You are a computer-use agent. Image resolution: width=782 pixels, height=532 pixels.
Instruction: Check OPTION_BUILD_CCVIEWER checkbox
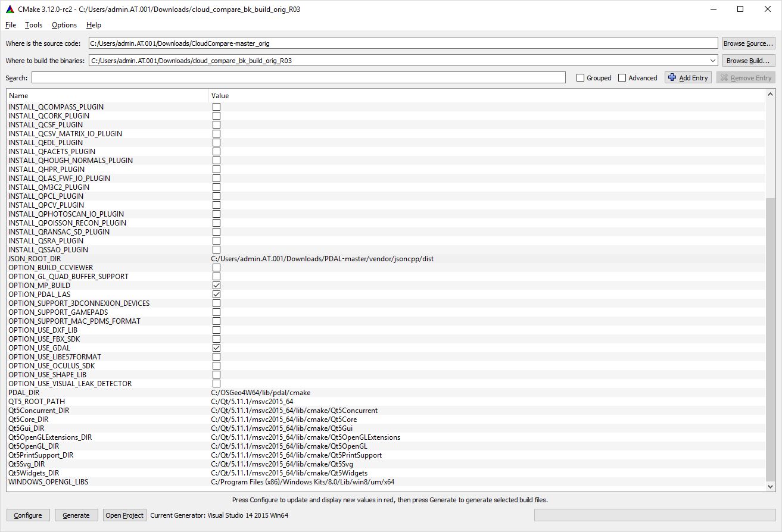[216, 268]
